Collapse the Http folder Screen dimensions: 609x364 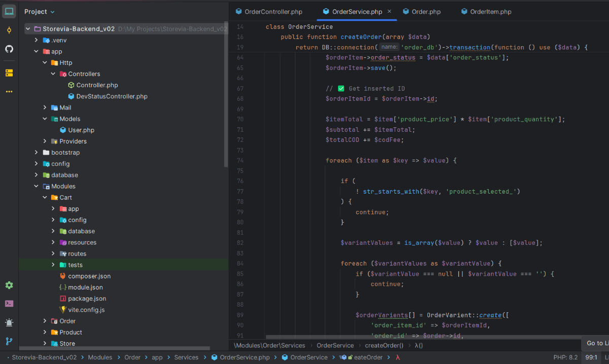pos(45,63)
